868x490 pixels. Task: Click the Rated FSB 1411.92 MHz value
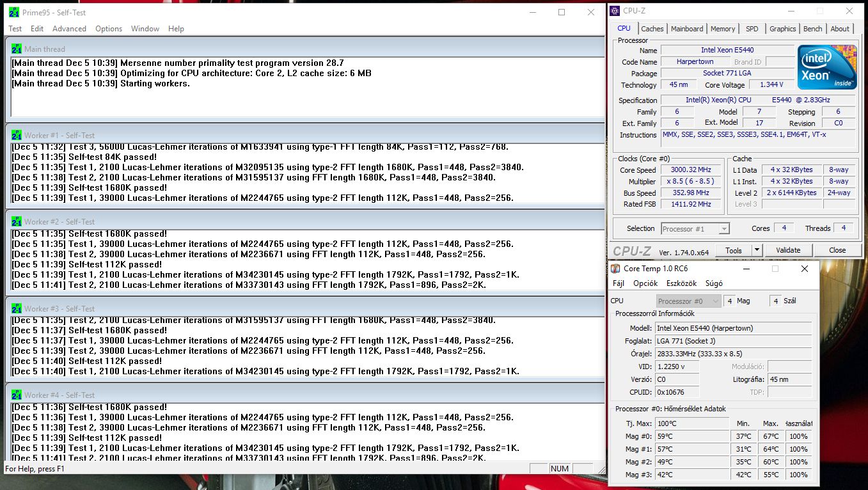tap(692, 204)
